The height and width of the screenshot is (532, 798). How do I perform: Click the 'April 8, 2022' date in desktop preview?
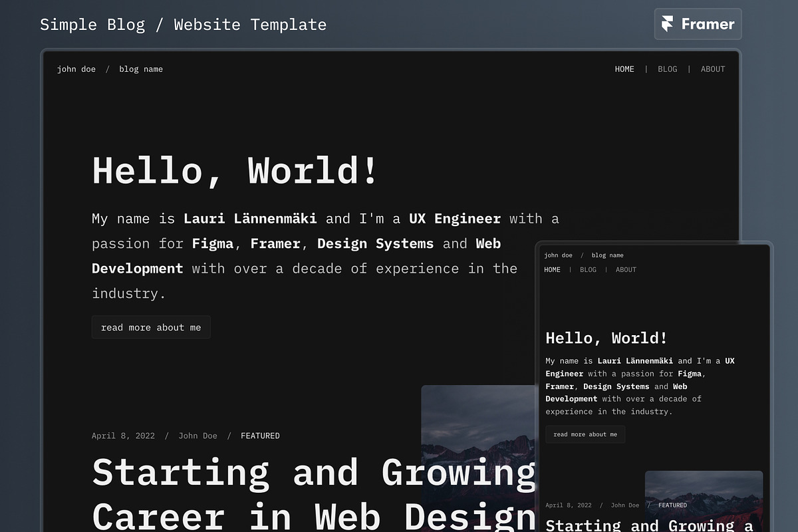point(123,436)
